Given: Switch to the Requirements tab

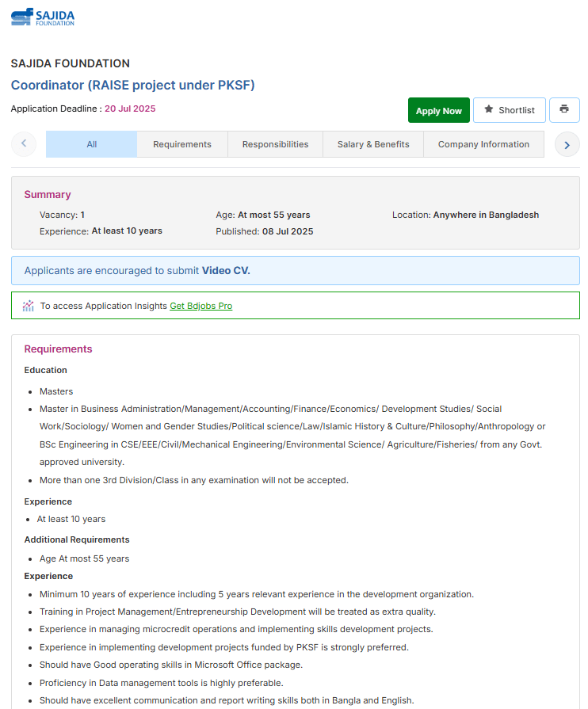Looking at the screenshot, I should [182, 144].
